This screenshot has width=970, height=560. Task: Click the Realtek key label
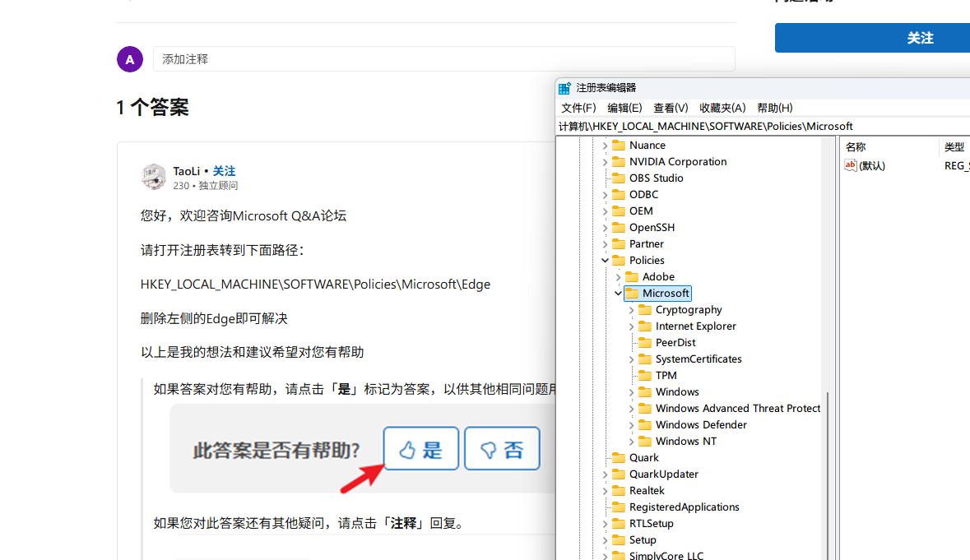coord(647,491)
